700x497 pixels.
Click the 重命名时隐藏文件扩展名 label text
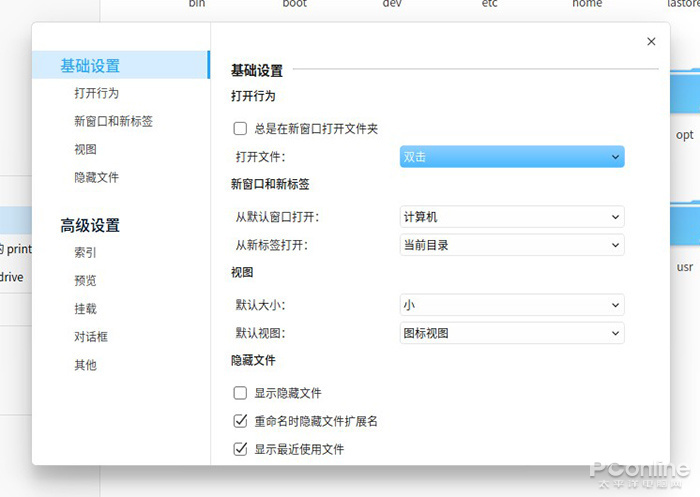click(x=316, y=421)
